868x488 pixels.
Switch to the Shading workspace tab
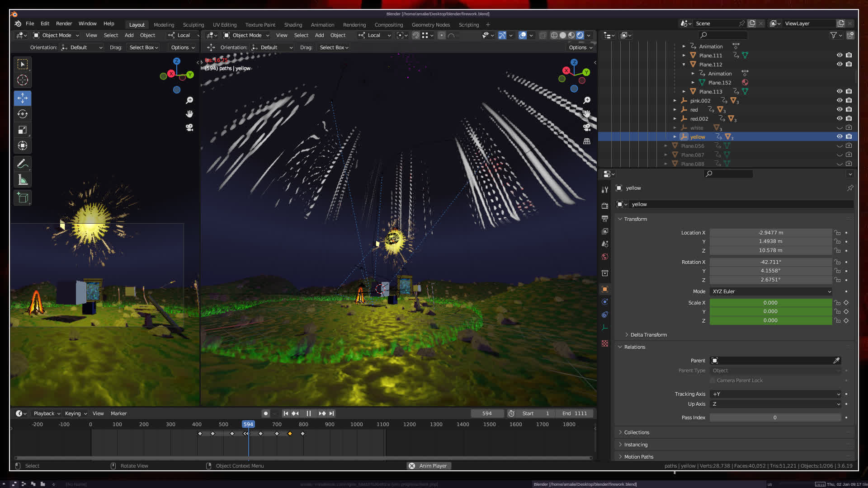(293, 25)
